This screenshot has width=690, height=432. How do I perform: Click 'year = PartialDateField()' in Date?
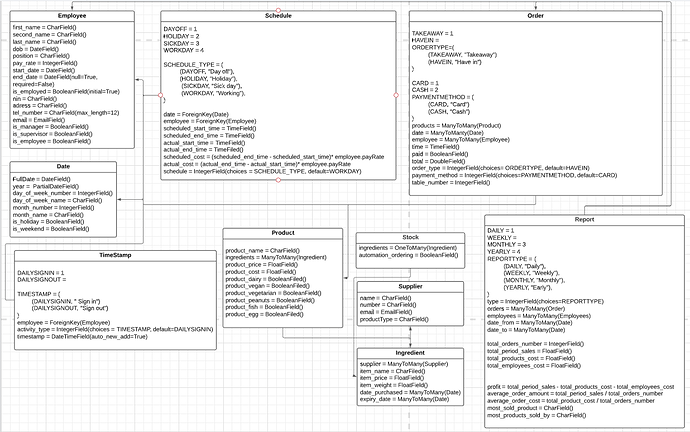click(46, 187)
